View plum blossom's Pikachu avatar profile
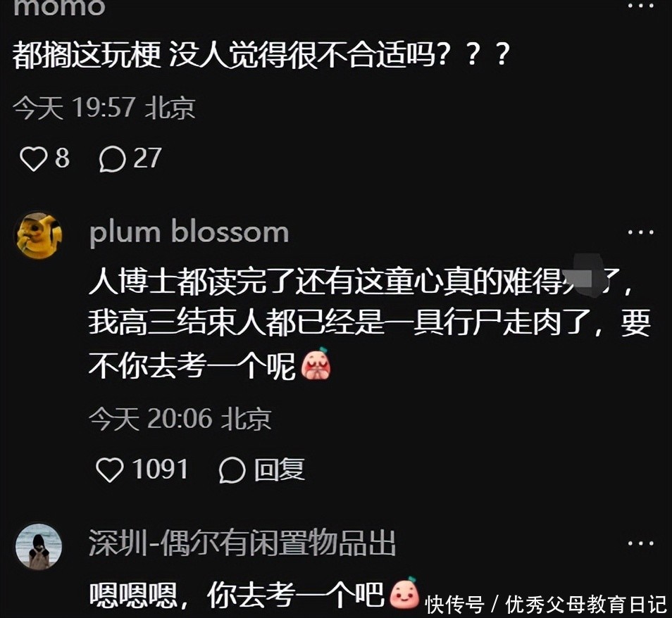 (39, 235)
